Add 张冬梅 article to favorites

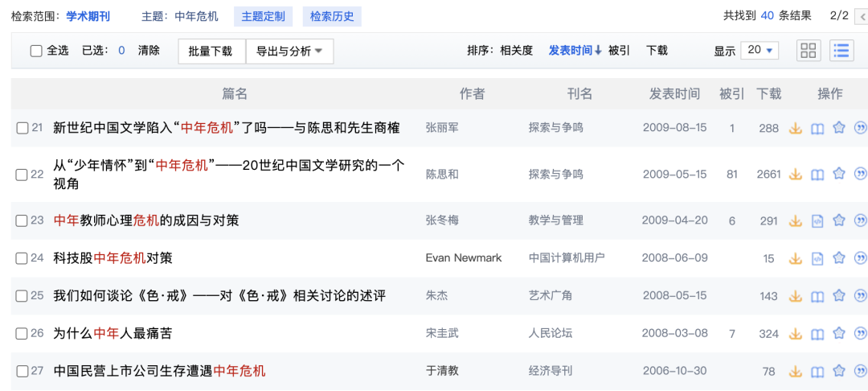[839, 221]
